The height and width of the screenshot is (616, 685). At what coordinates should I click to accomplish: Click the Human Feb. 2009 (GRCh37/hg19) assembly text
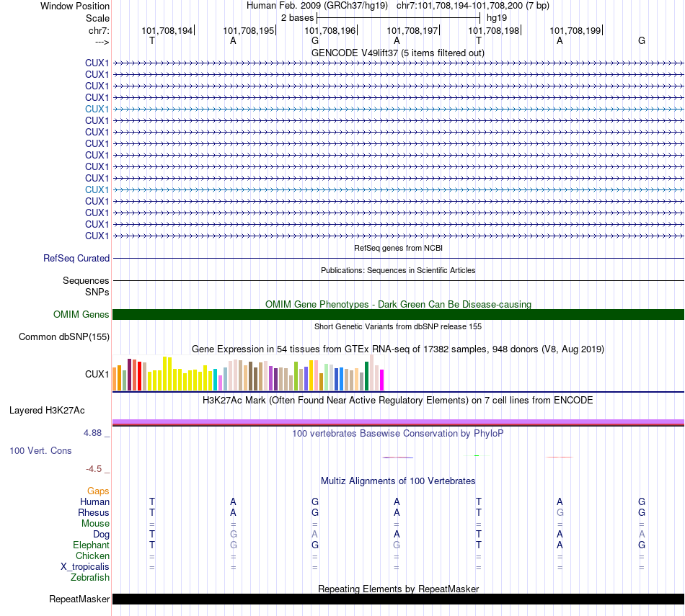click(x=317, y=6)
